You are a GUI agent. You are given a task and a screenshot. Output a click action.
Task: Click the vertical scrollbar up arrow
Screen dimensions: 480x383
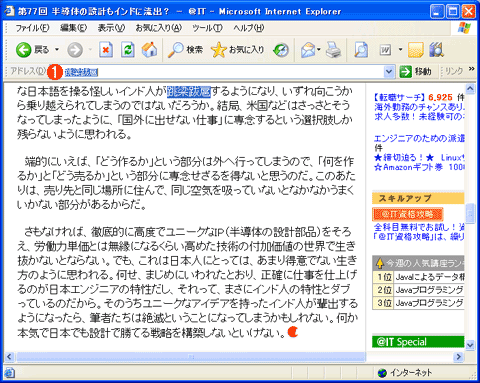coord(470,88)
